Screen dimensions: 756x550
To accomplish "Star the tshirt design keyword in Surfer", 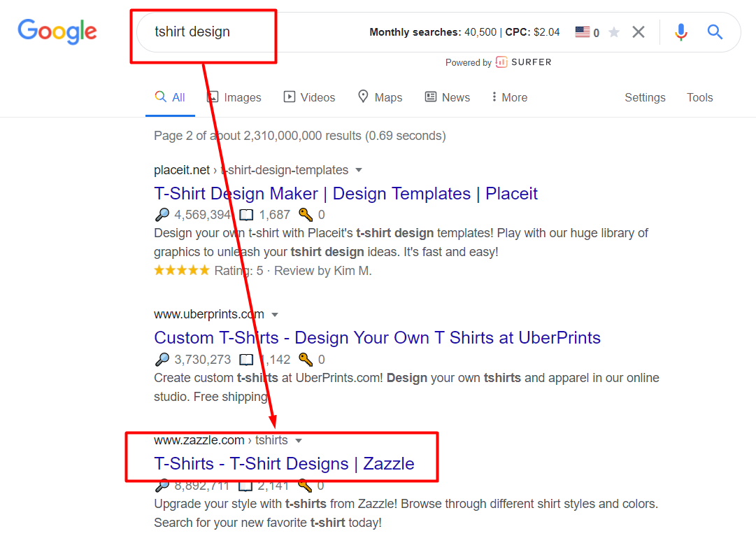I will (x=613, y=31).
